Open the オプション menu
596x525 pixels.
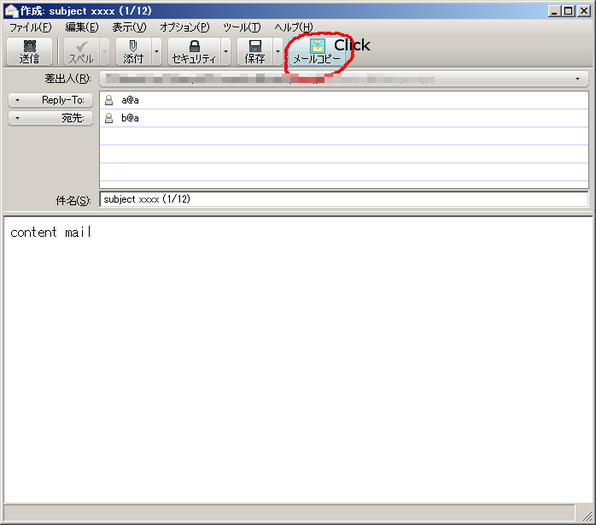[185, 27]
